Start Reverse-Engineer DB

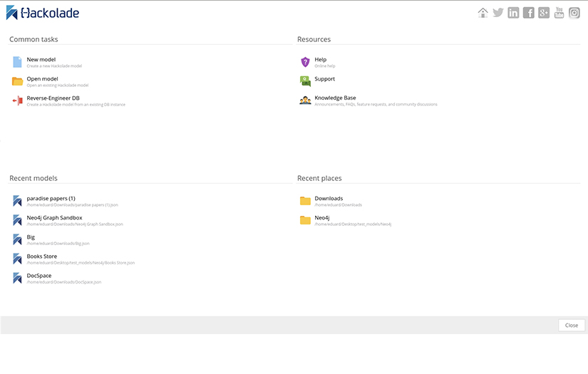(53, 98)
